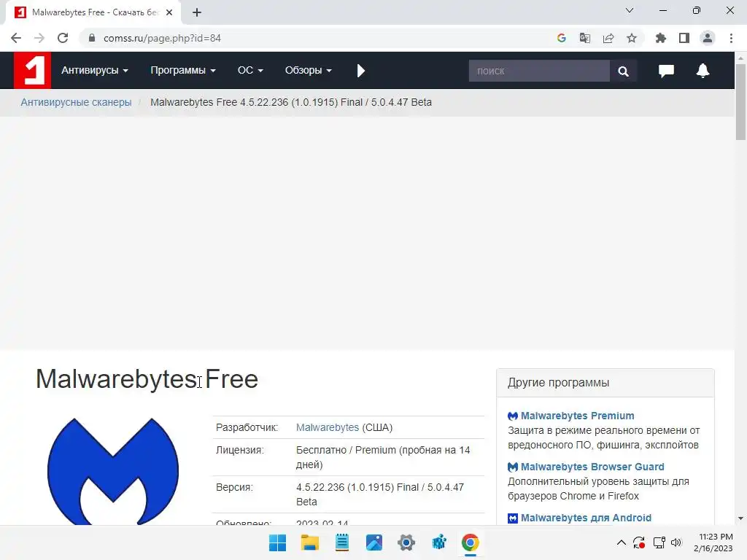
Task: Share this page icon
Action: pyautogui.click(x=608, y=38)
